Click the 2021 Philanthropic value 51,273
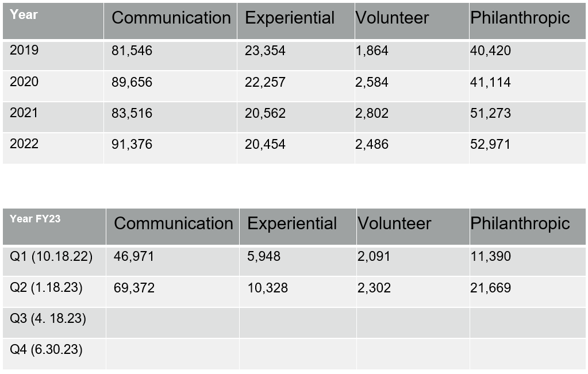Viewport: 588px width, 374px height. coord(490,113)
